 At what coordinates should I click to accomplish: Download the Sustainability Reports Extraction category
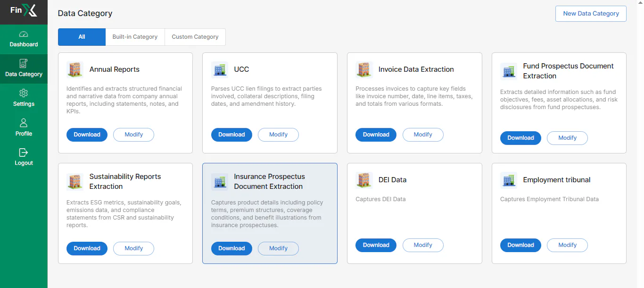tap(87, 248)
